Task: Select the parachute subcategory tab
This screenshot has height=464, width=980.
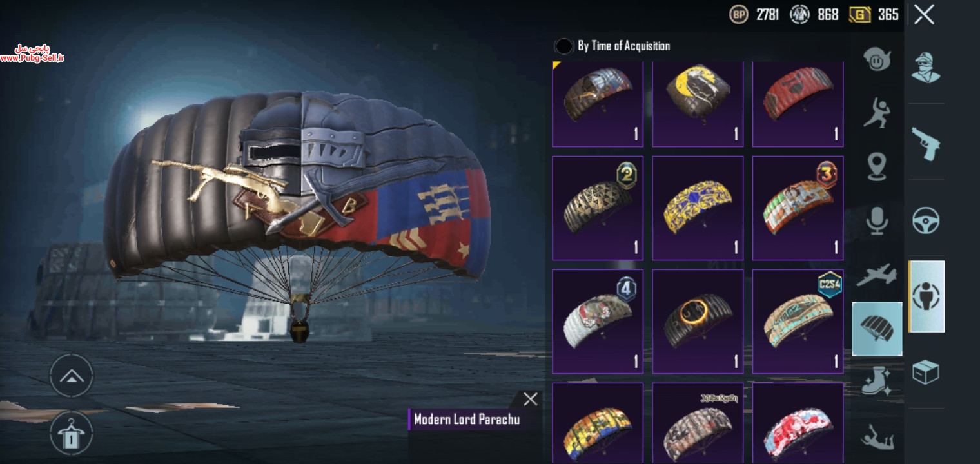Action: tap(877, 329)
